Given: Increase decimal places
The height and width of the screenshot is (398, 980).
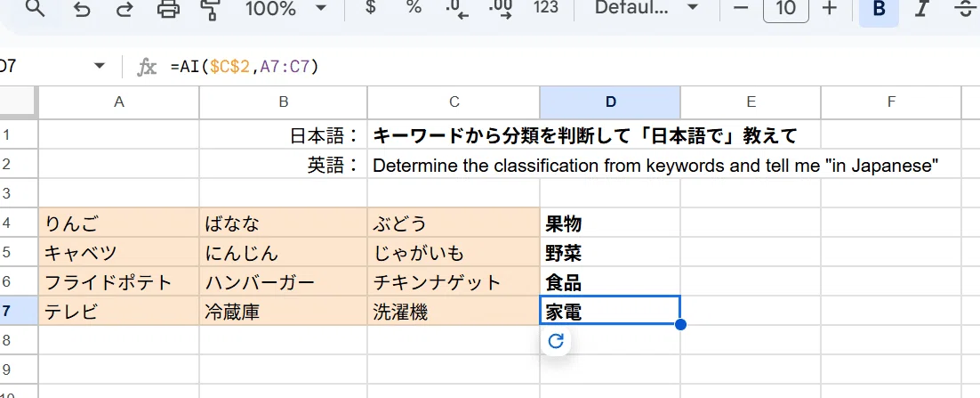Looking at the screenshot, I should (x=502, y=8).
